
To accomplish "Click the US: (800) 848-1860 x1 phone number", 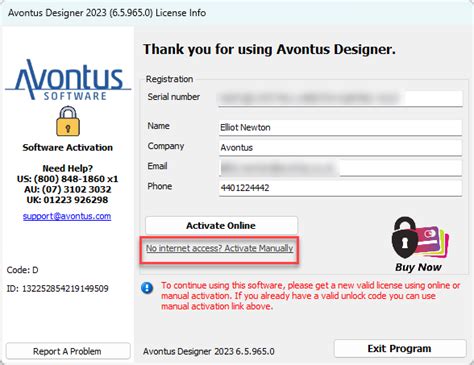I will coord(68,179).
